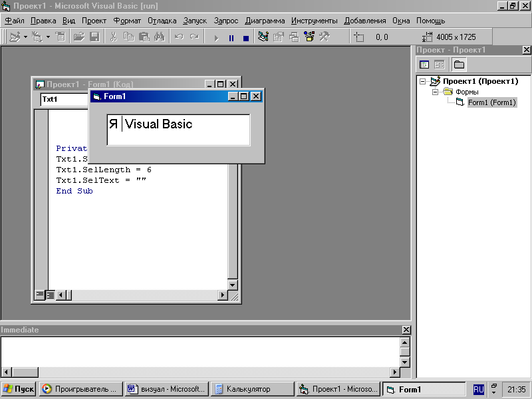Click code window vertical scroll down arrow
The height and width of the screenshot is (399, 532).
[233, 285]
